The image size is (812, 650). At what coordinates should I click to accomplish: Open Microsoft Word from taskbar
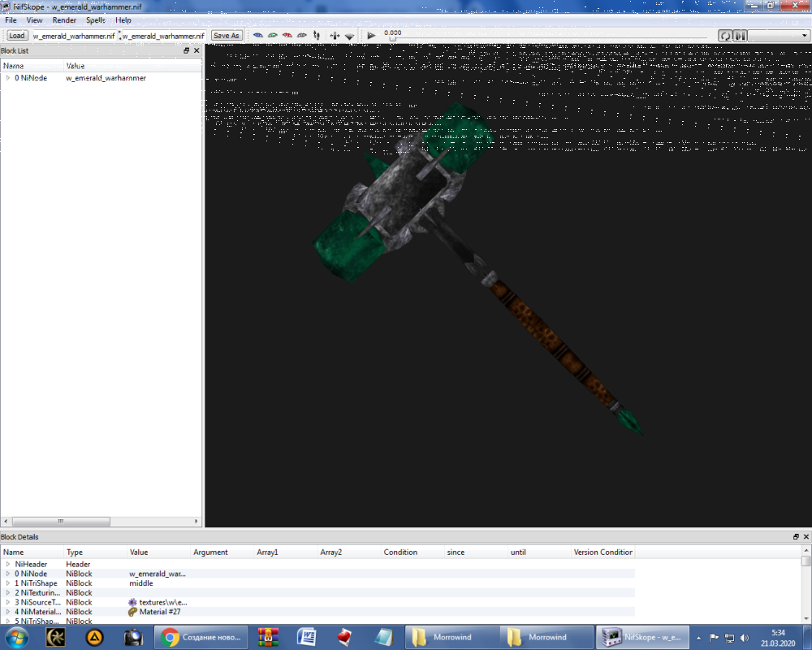click(x=307, y=637)
